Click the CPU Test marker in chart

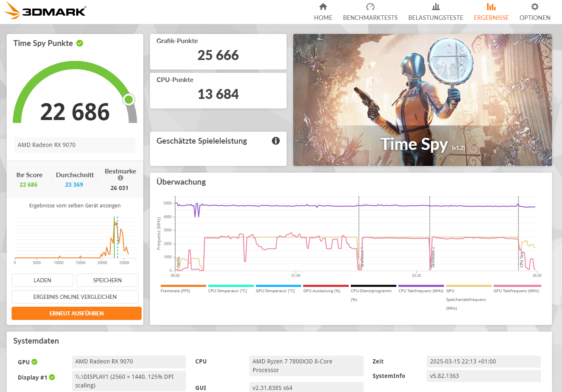521,260
